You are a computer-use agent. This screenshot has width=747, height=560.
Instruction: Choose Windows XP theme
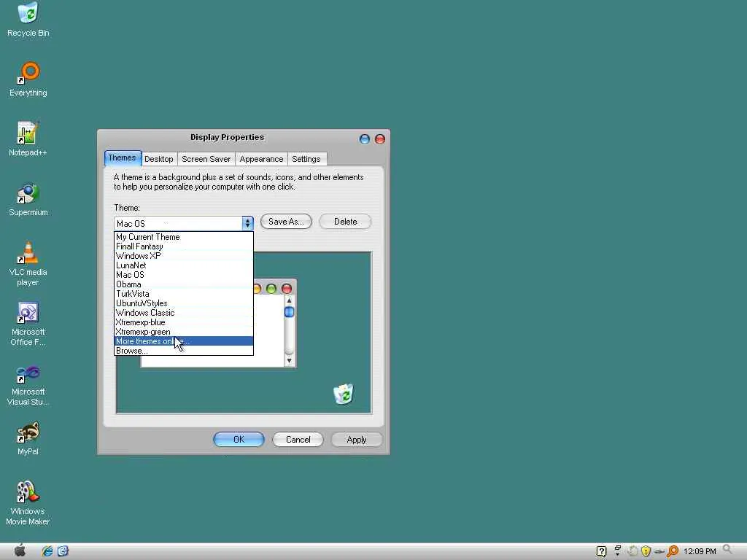click(183, 256)
